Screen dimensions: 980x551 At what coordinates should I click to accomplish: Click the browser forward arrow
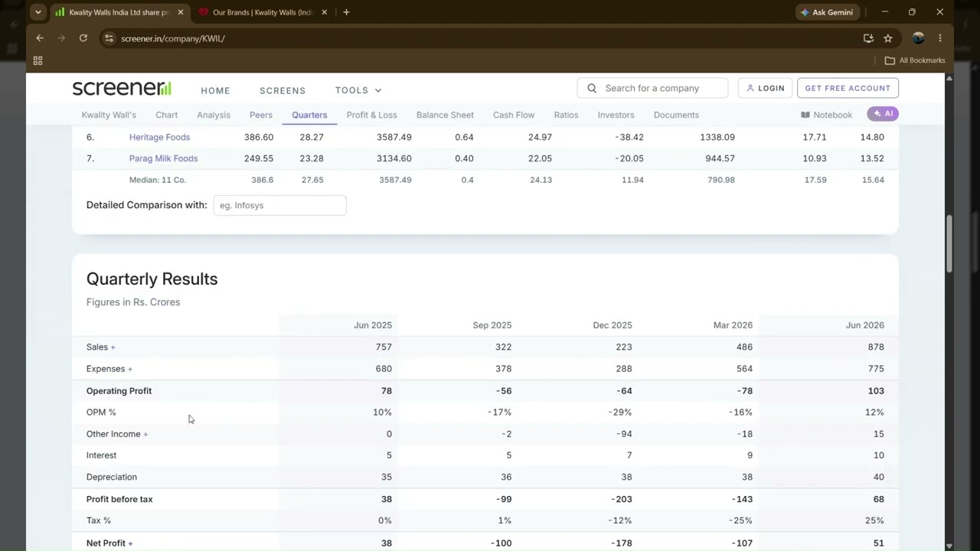click(x=61, y=38)
